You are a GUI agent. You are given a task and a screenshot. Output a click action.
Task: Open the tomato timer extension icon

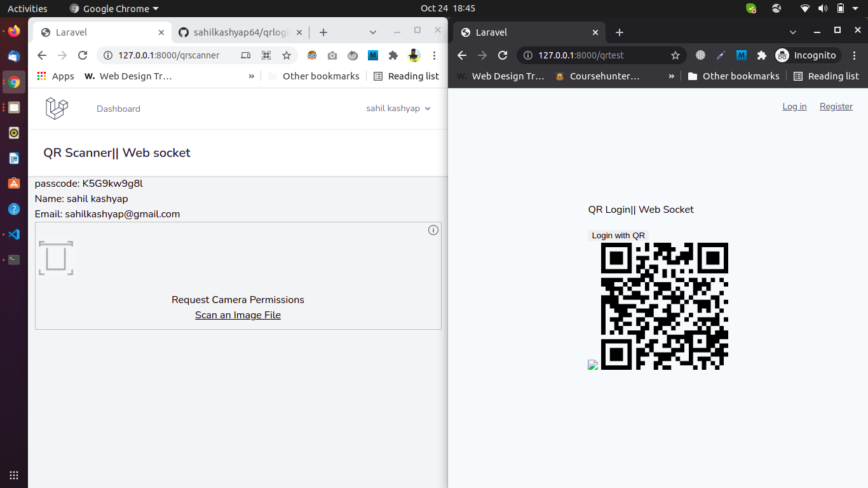pos(353,55)
